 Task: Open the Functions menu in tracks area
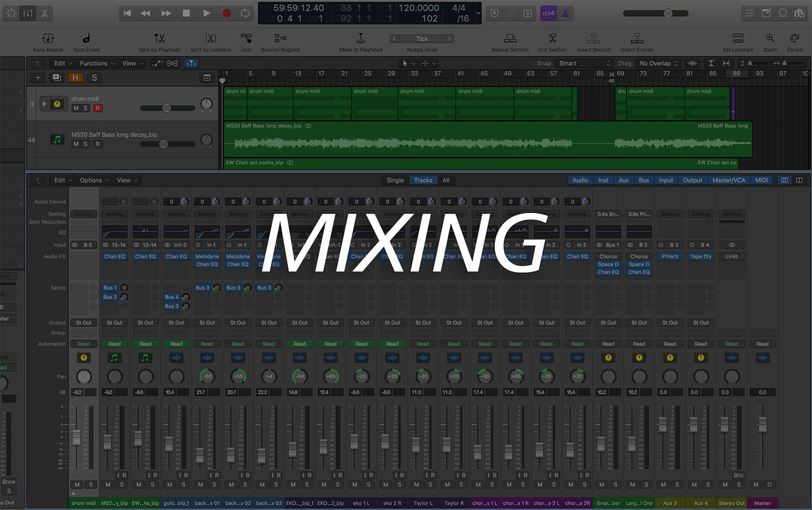click(97, 63)
